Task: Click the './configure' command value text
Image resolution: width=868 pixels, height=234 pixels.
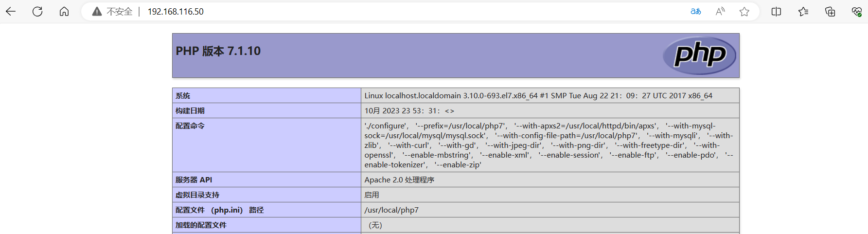Action: [x=549, y=145]
